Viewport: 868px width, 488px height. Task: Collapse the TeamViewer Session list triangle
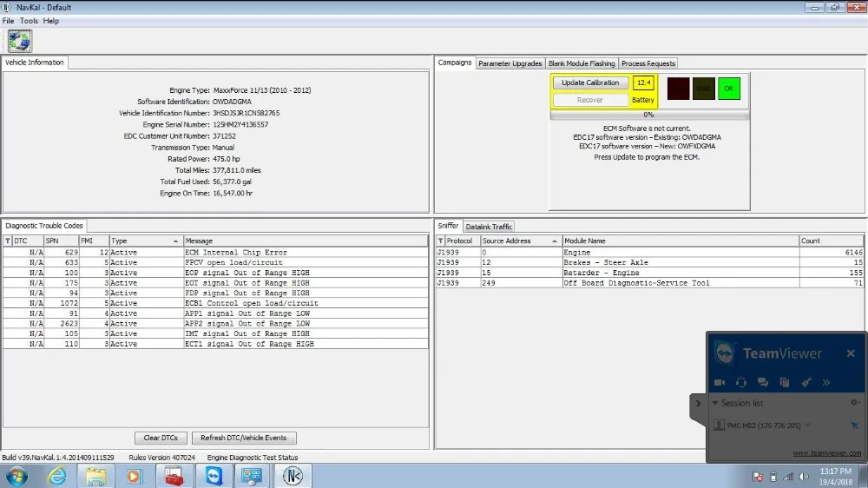click(714, 403)
